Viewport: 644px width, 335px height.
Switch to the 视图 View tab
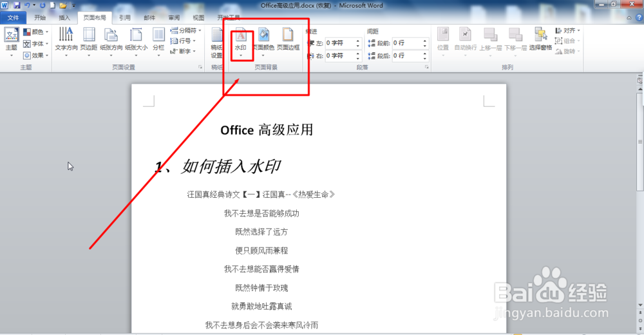coord(199,17)
